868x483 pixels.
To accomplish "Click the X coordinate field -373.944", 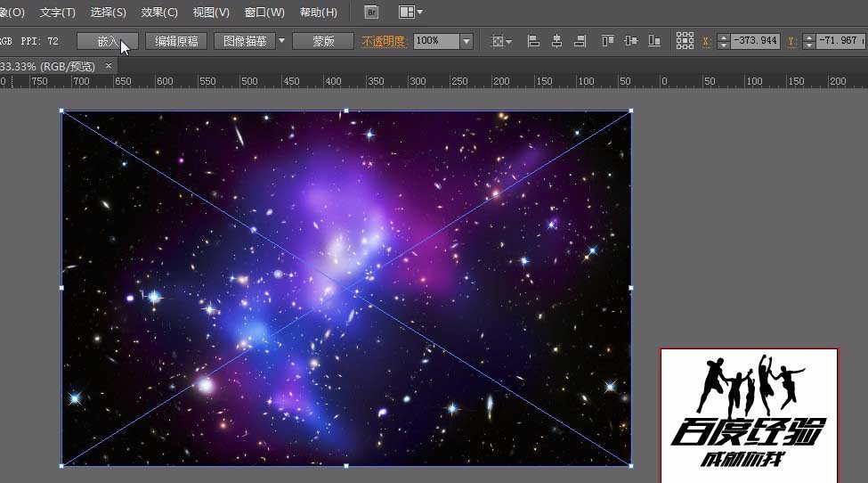I will (756, 41).
